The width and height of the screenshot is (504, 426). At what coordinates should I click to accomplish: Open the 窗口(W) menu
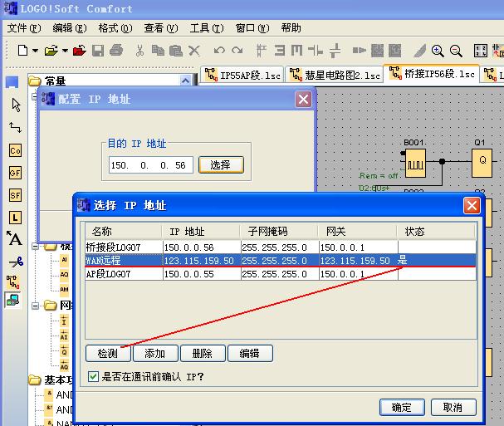(x=252, y=28)
